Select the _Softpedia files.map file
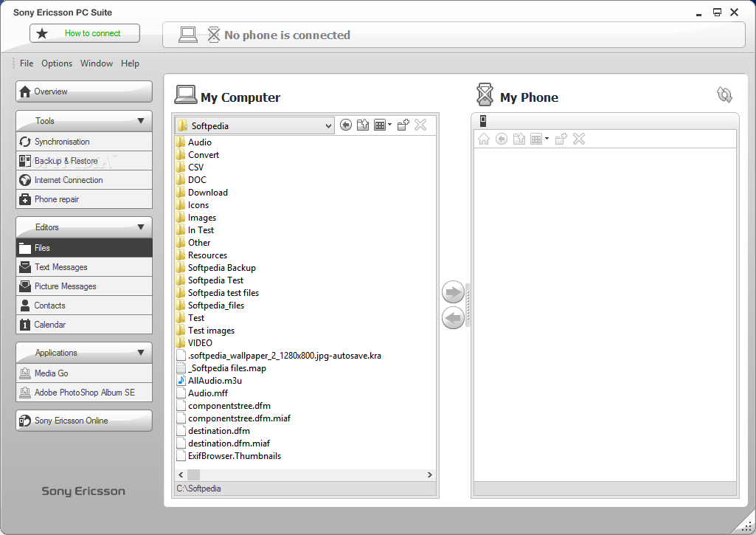 coord(221,368)
